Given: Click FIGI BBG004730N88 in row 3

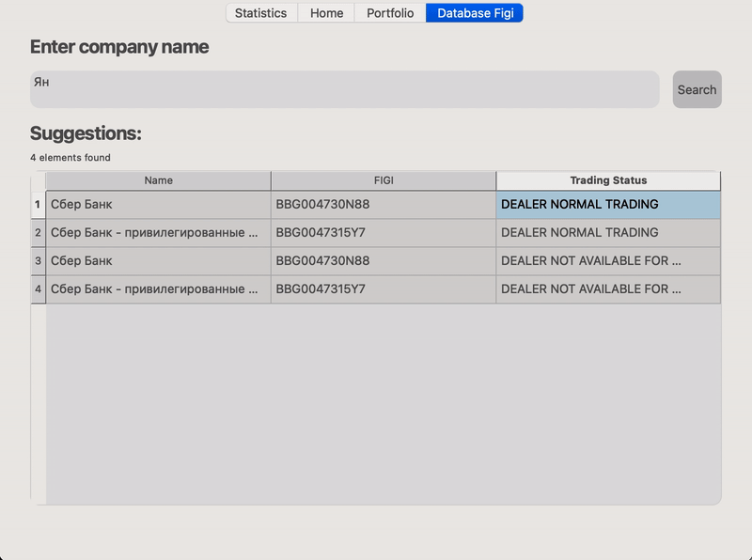Looking at the screenshot, I should click(384, 261).
